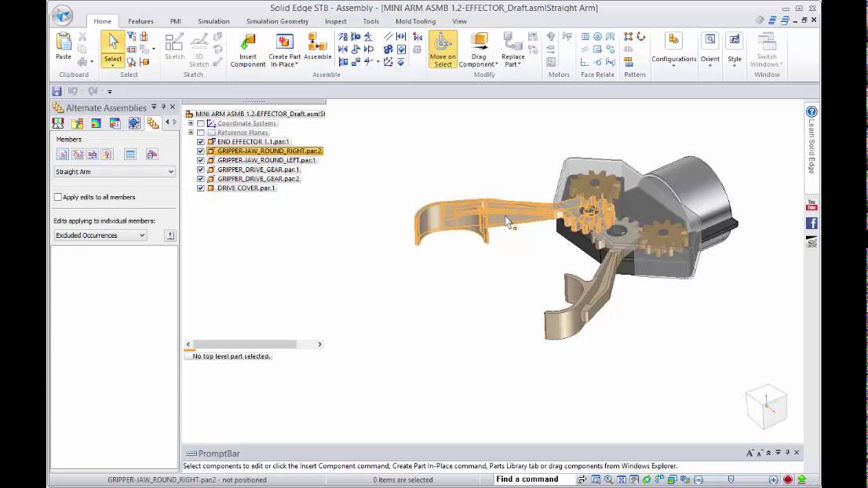
Task: Open the Straight Arm member dropdown
Action: pyautogui.click(x=115, y=172)
